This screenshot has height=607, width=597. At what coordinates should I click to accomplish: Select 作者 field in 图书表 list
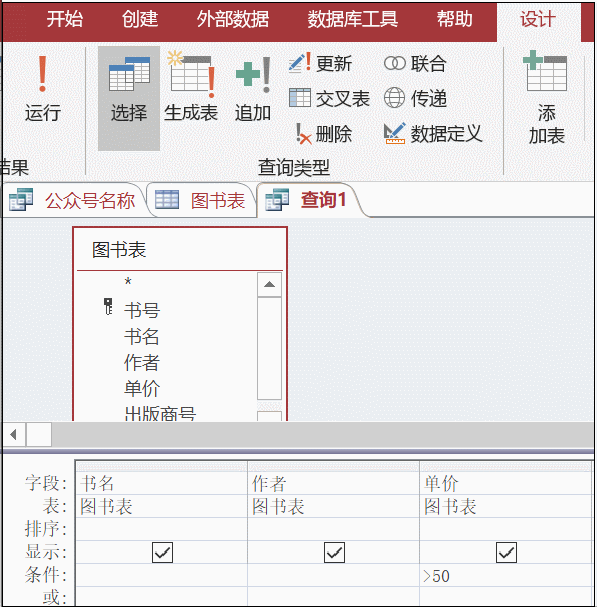coord(142,362)
